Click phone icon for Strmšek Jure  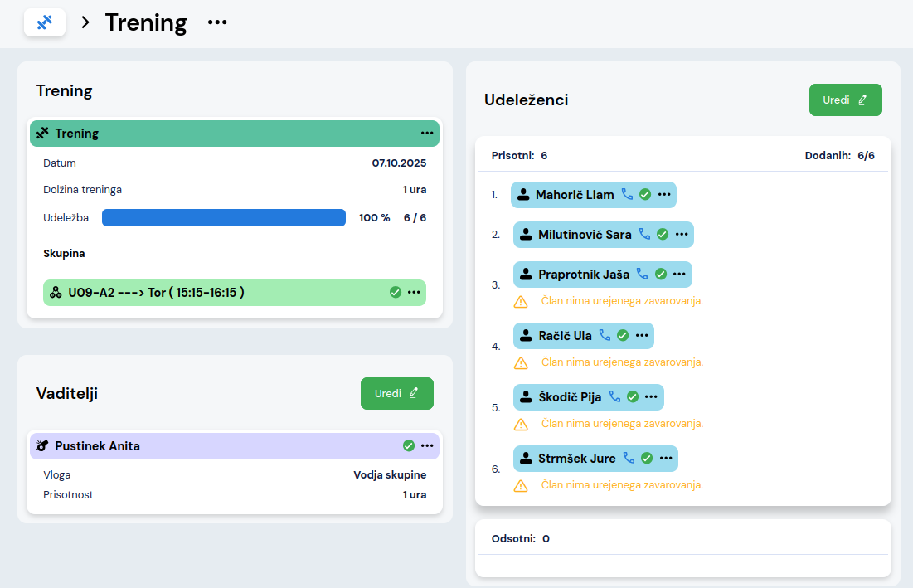tap(629, 459)
